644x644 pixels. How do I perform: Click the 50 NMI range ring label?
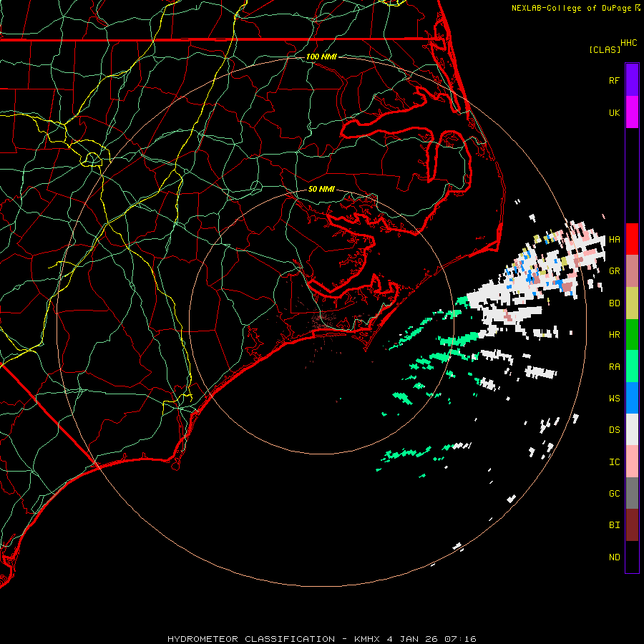pos(321,190)
